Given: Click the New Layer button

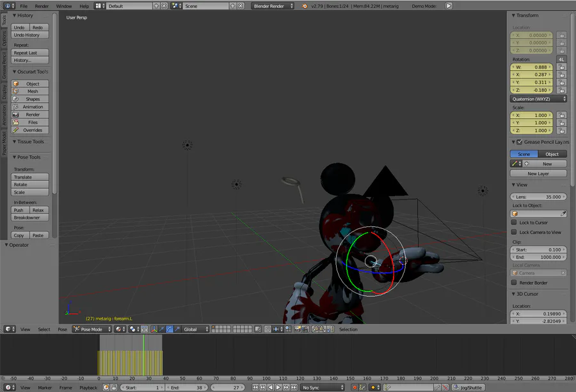Looking at the screenshot, I should click(538, 173).
